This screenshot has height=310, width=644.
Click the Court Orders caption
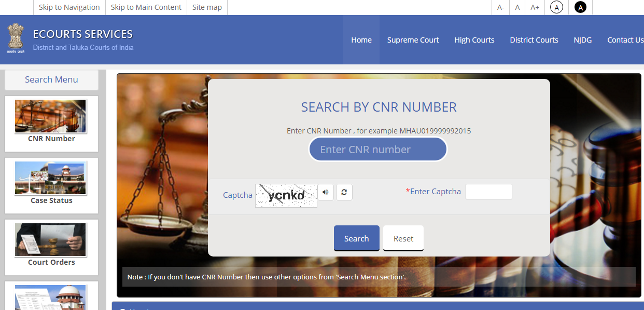pyautogui.click(x=51, y=262)
